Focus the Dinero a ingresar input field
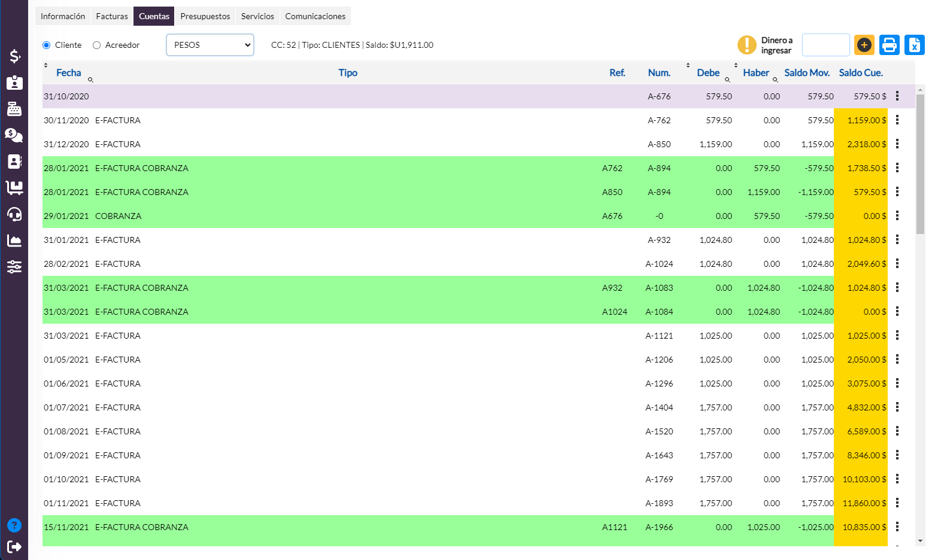The image size is (938, 560). tap(825, 45)
